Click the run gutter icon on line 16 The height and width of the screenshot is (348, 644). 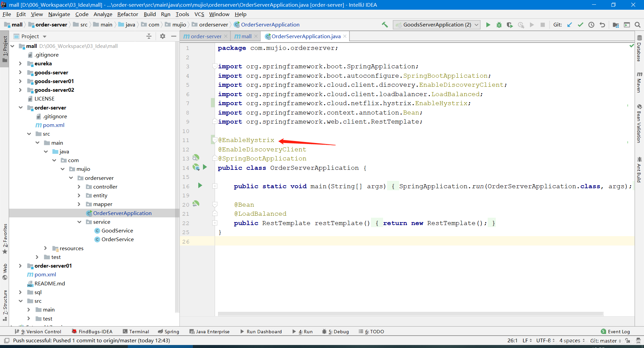click(200, 186)
